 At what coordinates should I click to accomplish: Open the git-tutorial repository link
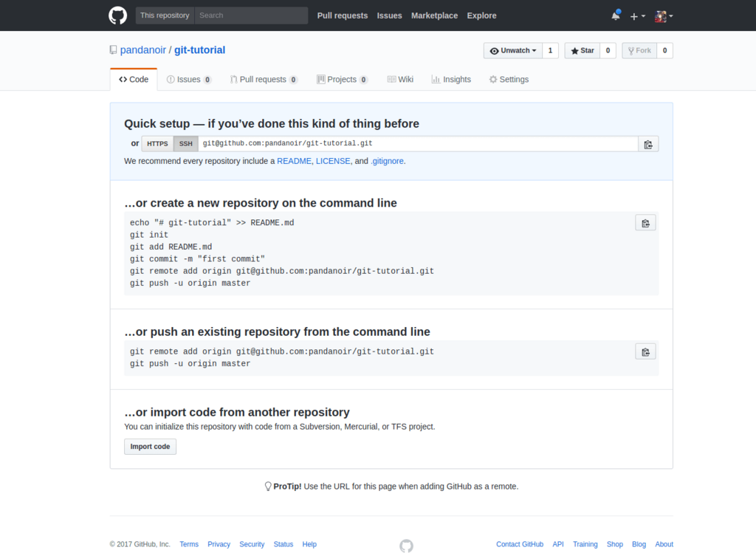[199, 50]
